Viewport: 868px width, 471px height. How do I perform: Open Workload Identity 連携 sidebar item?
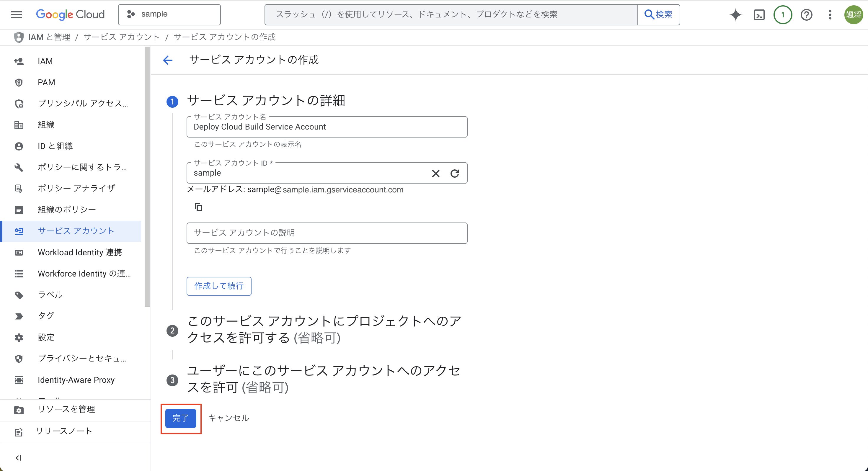[x=71, y=252]
